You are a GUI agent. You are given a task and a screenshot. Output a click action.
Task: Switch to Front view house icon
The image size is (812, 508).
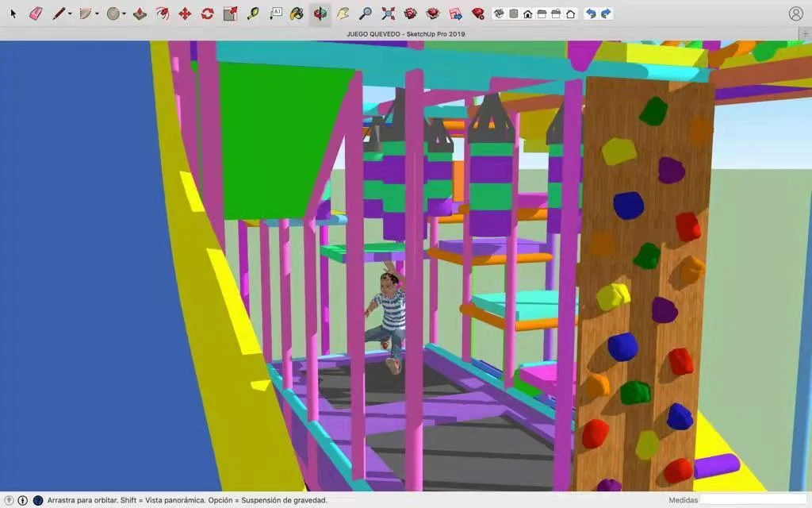(527, 13)
